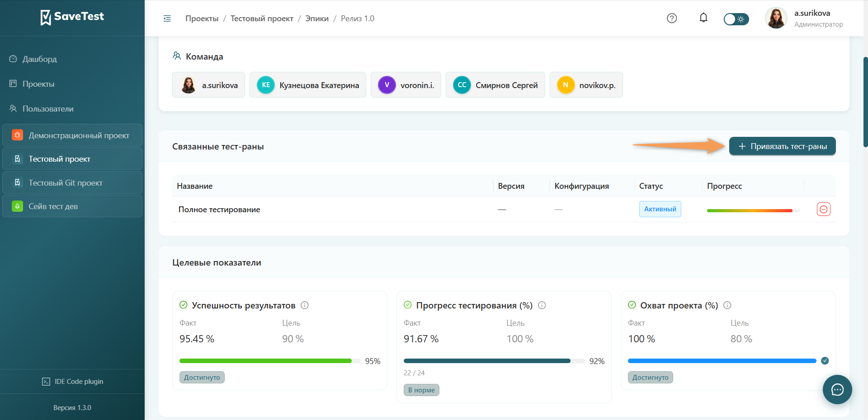868x420 pixels.
Task: Collapse the sidebar with menu icon
Action: (167, 19)
